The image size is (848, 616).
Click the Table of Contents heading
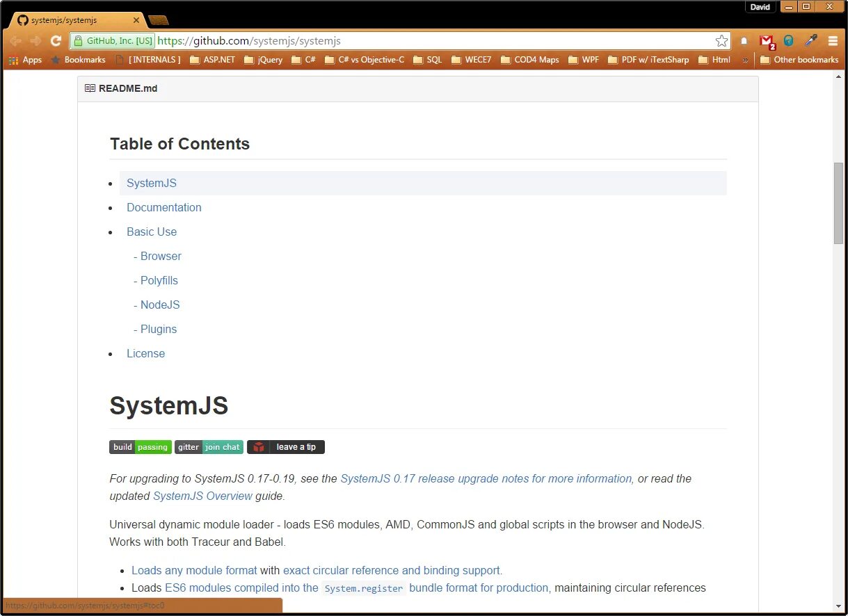coord(179,144)
